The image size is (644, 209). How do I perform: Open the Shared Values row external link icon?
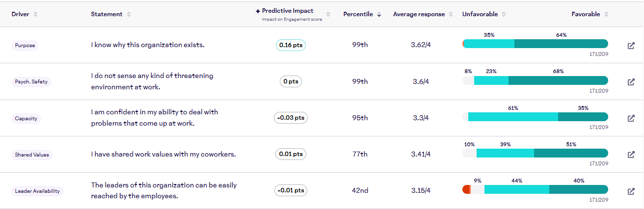pos(631,155)
